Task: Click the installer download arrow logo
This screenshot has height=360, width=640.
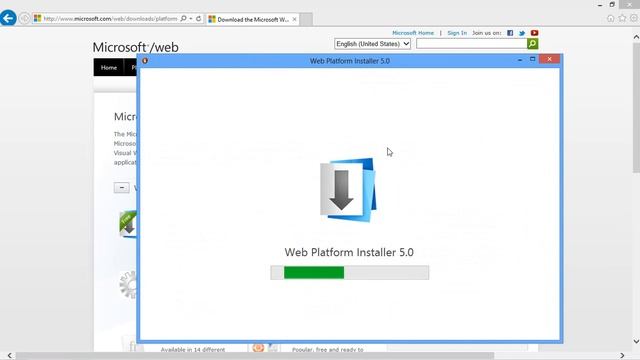Action: [x=348, y=190]
